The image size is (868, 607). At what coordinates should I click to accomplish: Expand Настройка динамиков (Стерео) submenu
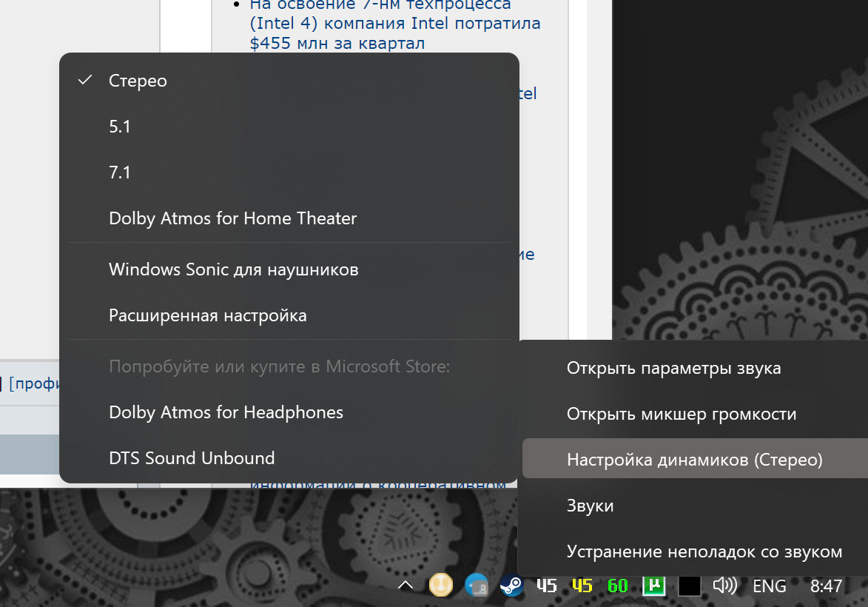696,459
